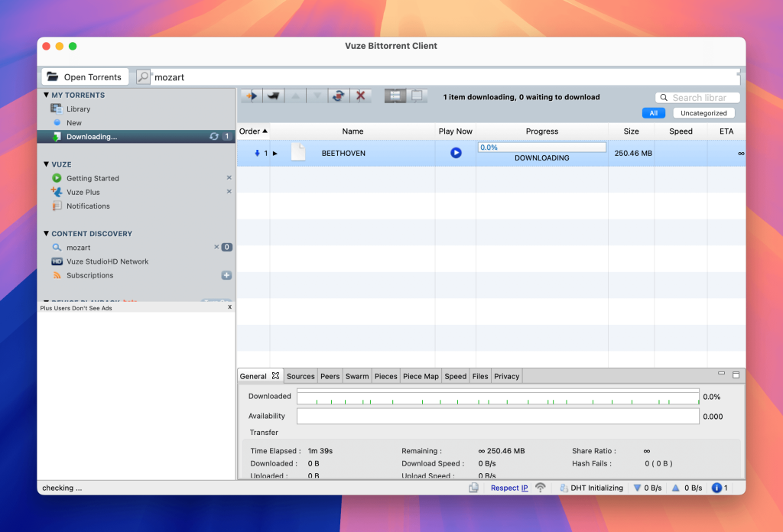Close the General tab via its X icon

coord(275,376)
